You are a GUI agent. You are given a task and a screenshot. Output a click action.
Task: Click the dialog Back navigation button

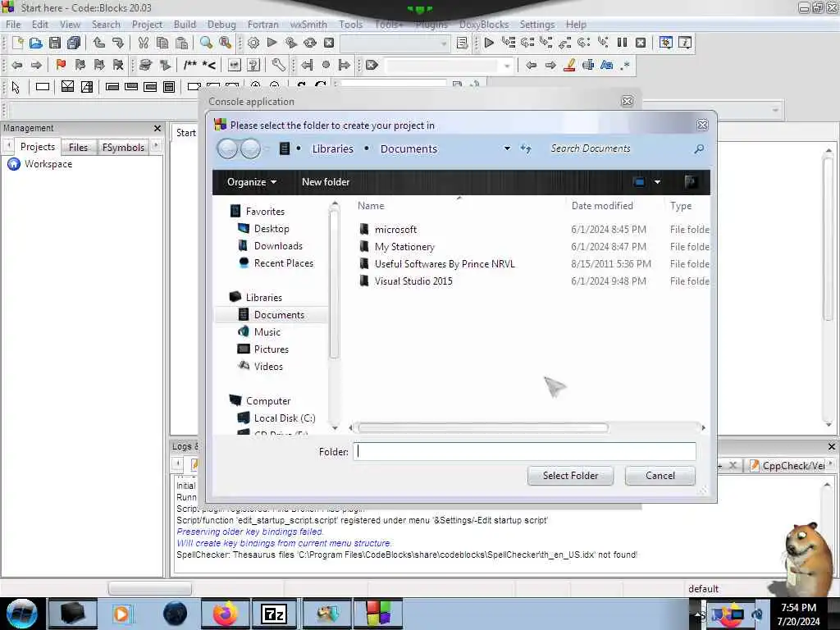coord(228,148)
